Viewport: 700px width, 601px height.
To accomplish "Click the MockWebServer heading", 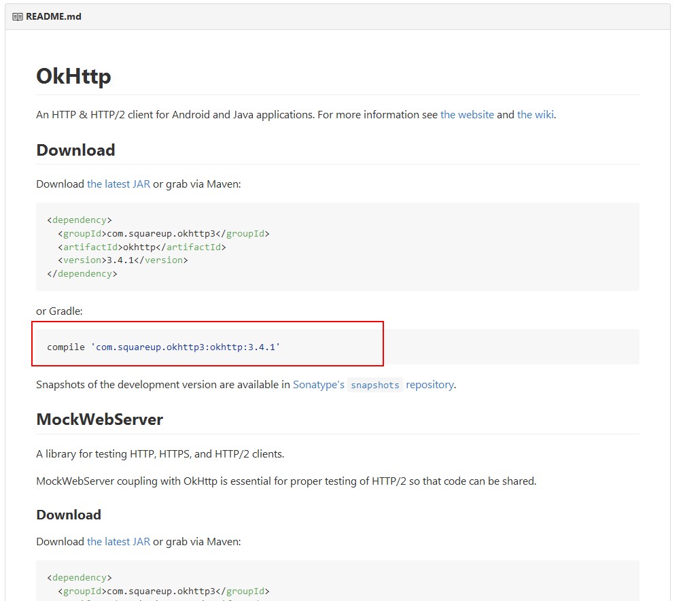I will point(99,419).
